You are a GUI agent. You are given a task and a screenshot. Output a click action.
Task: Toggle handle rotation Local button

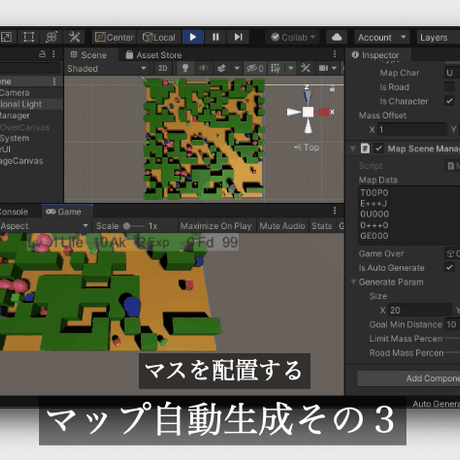[x=159, y=37]
